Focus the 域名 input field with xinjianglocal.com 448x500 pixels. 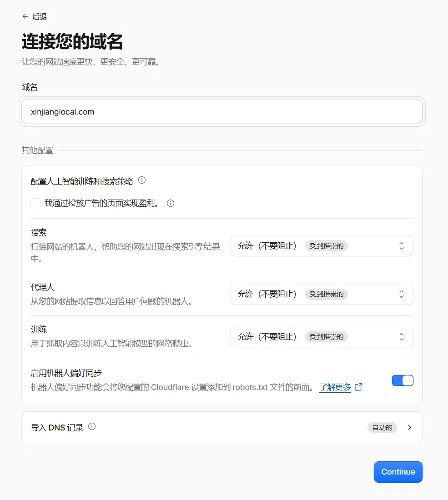[222, 112]
